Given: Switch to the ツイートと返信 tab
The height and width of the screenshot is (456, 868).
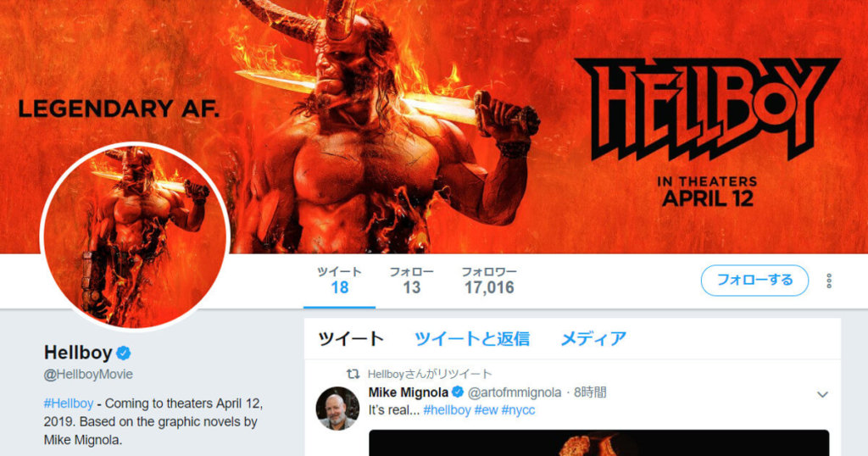Looking at the screenshot, I should 472,339.
